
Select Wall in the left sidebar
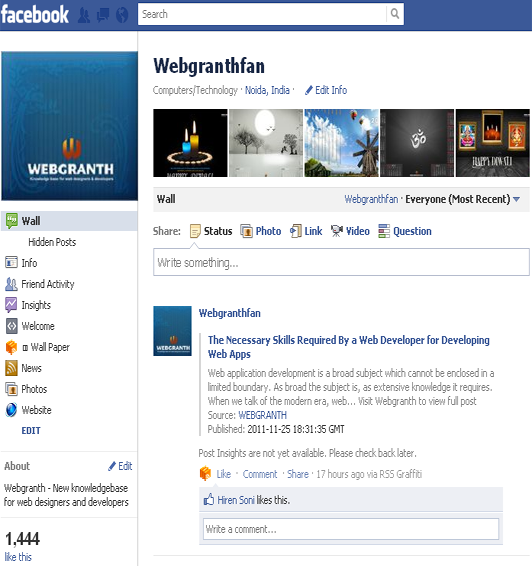(69, 221)
